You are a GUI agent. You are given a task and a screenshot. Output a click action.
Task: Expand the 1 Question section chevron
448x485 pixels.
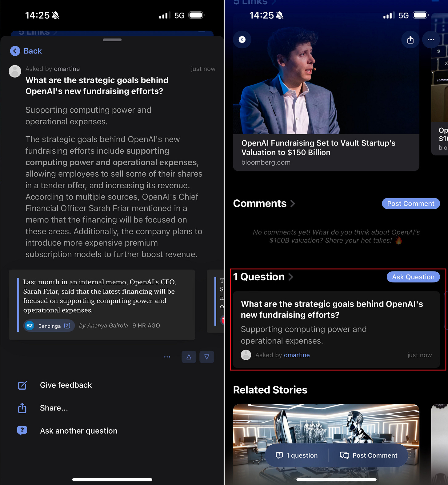(290, 277)
